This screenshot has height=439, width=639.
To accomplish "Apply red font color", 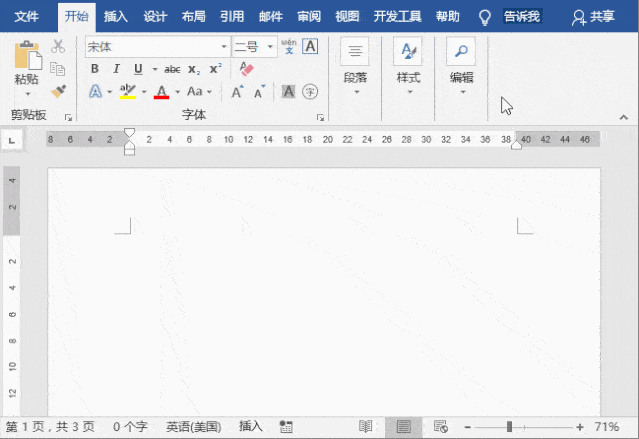I will coord(161,92).
